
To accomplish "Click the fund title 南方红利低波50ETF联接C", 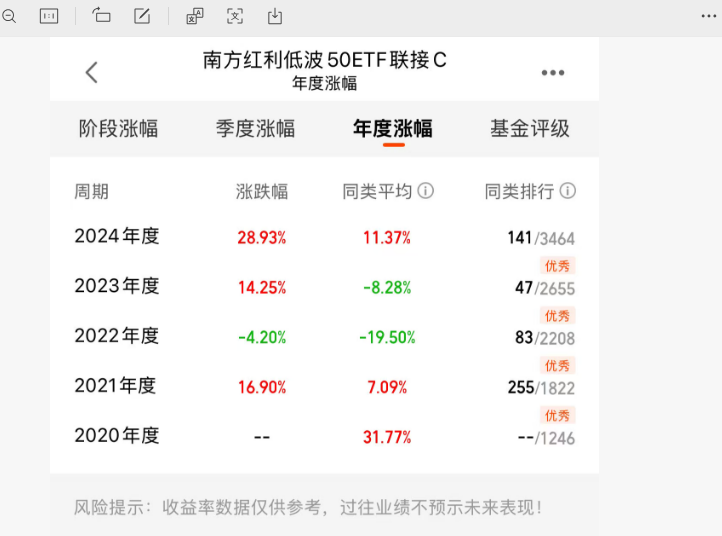I will 325,60.
